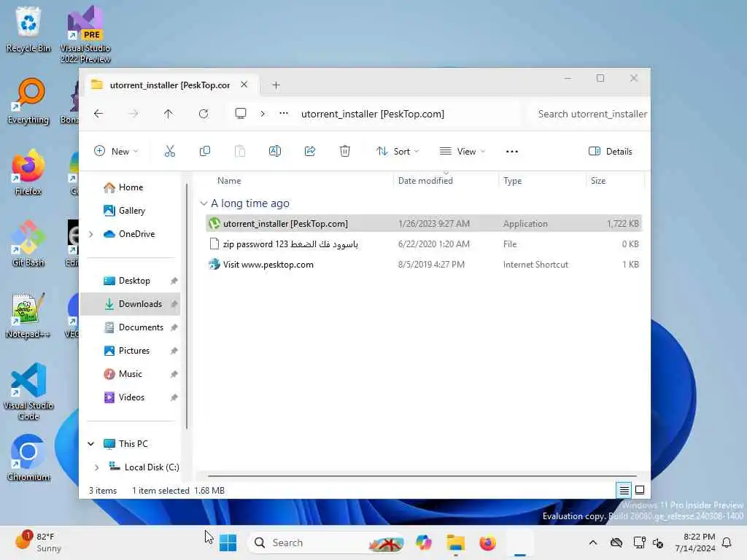This screenshot has height=560, width=747.
Task: Click the Cut scissors icon
Action: pos(169,152)
